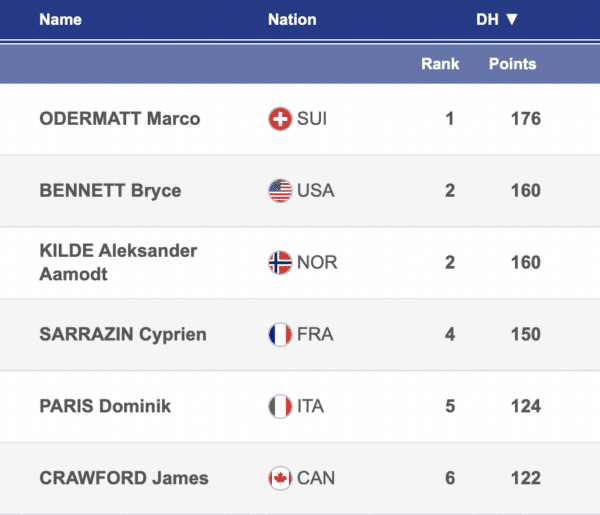Click the NOR nation label

[x=317, y=263]
